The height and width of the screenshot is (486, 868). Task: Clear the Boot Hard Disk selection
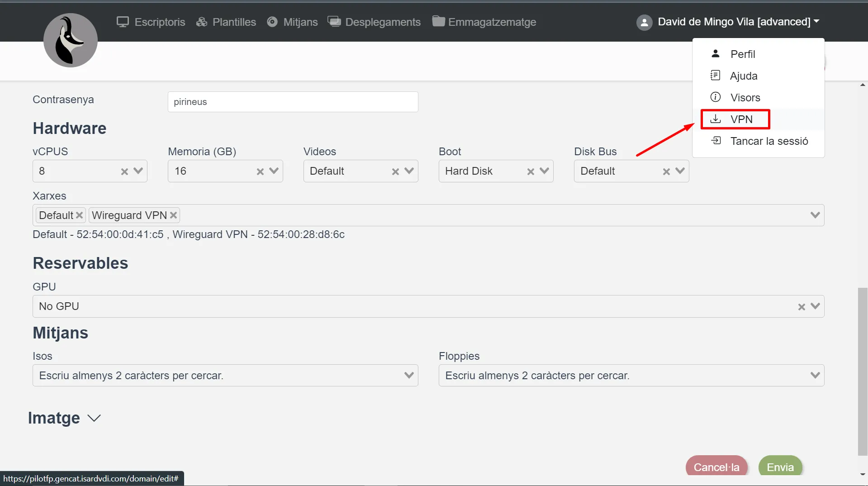(531, 172)
